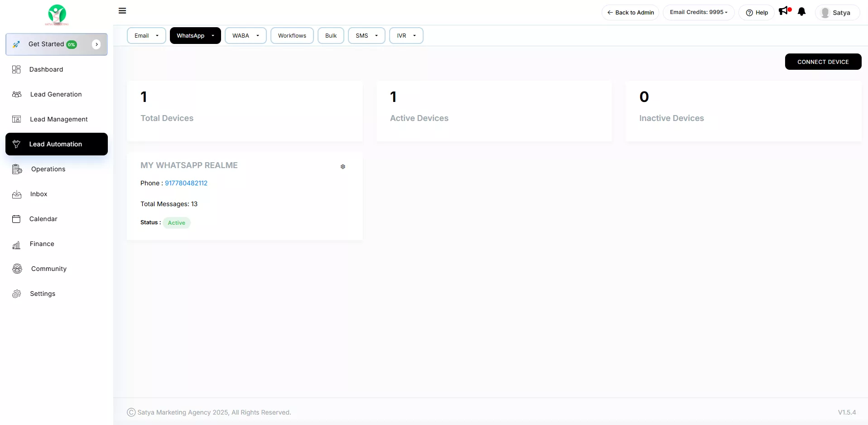Click the phone number link 917780482112
Image resolution: width=868 pixels, height=425 pixels.
click(186, 183)
